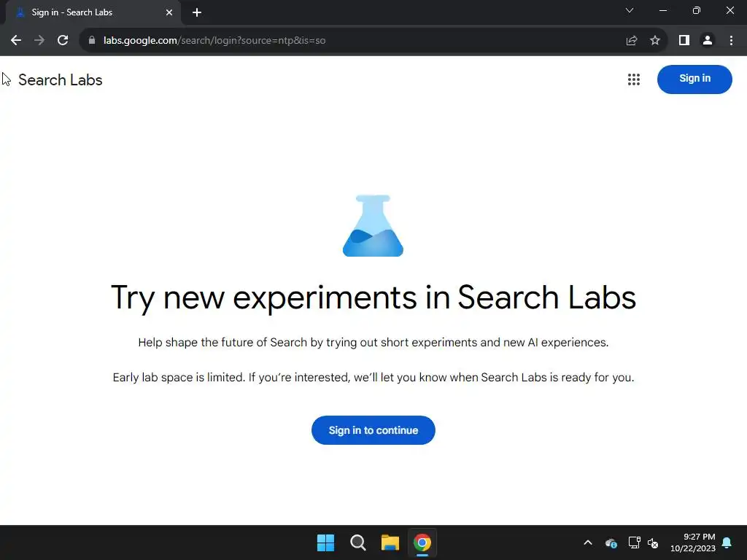Click the Sign in to continue button
The image size is (747, 560).
coord(373,430)
